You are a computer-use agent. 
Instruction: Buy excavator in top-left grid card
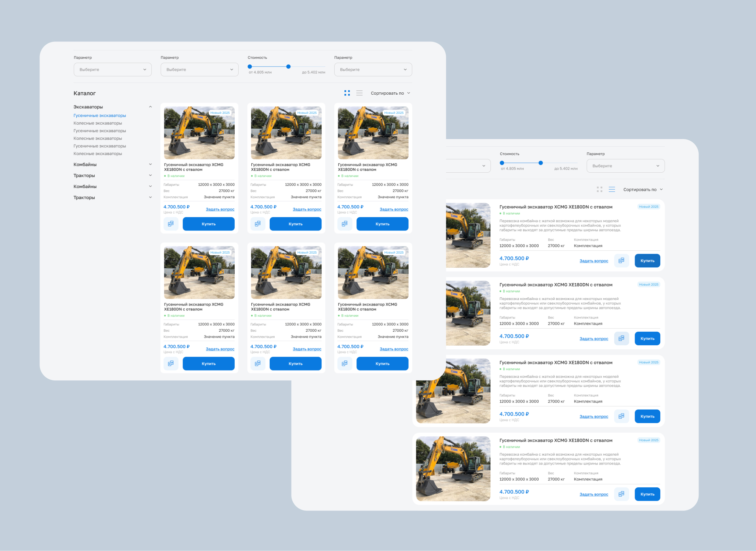(x=209, y=224)
